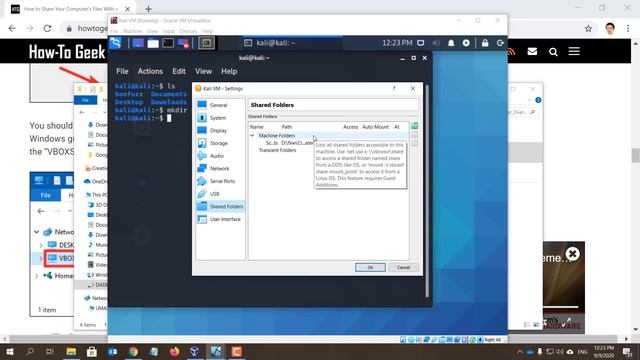Click the Kali panel workspace switcher icon
Viewport: 640px width, 360px height.
(x=206, y=43)
